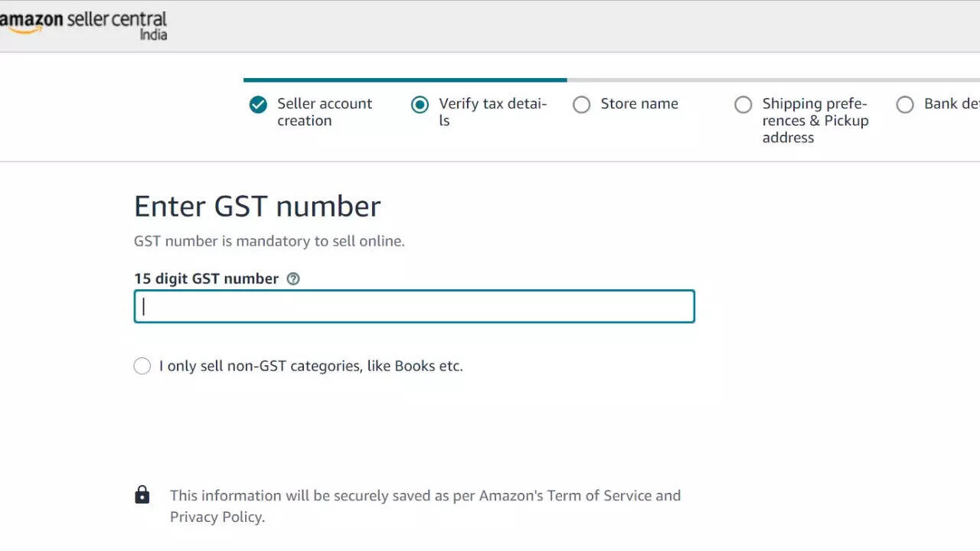Click the Amazon Seller Central India logo
Screen dimensions: 980x551
83,24
